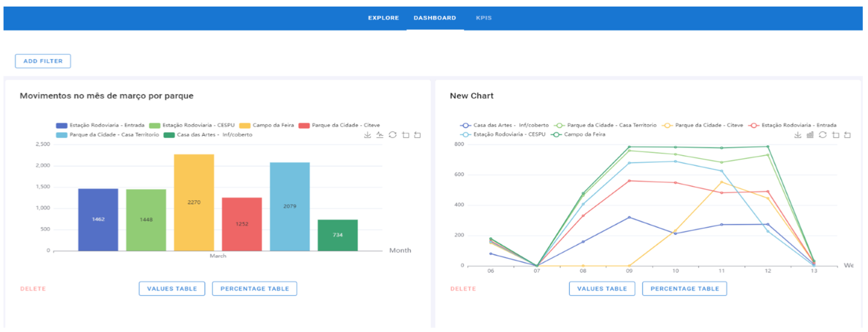
Task: Reset zoom on bar chart
Action: click(x=417, y=135)
